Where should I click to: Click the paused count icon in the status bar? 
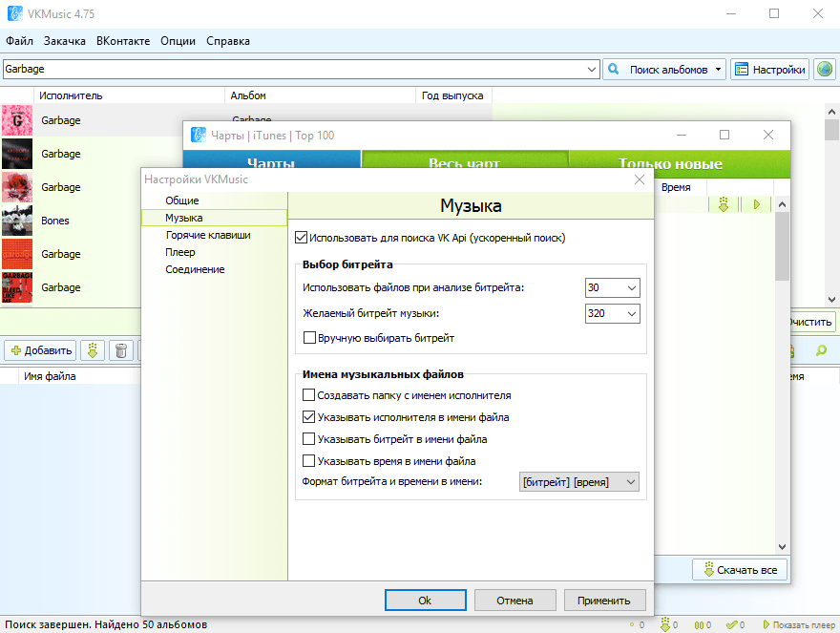pyautogui.click(x=699, y=625)
